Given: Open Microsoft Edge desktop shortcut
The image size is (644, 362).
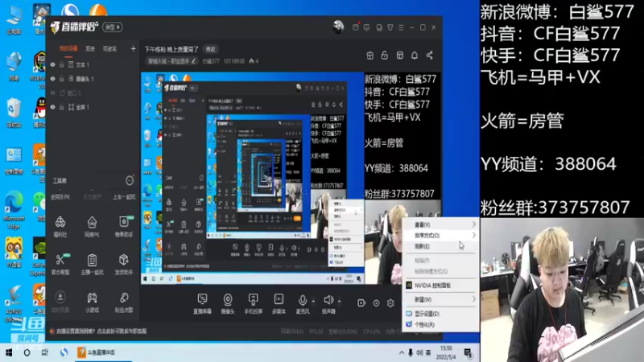Looking at the screenshot, I should pyautogui.click(x=14, y=209).
